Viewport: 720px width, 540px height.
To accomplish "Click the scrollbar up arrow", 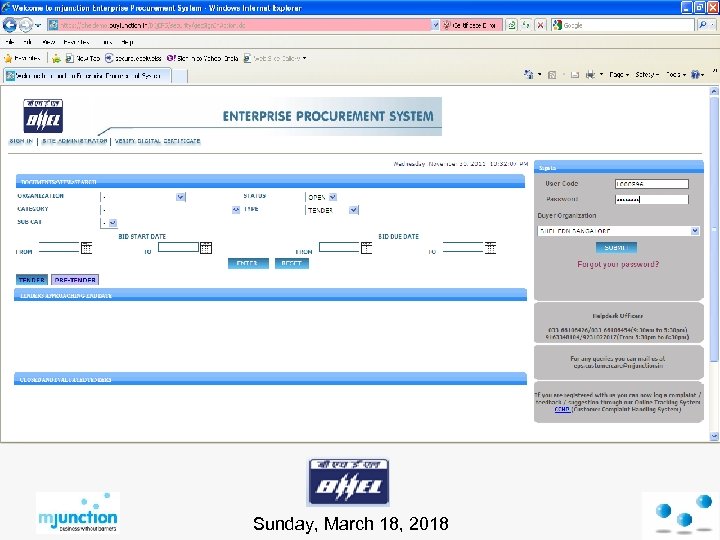I will coord(714,91).
